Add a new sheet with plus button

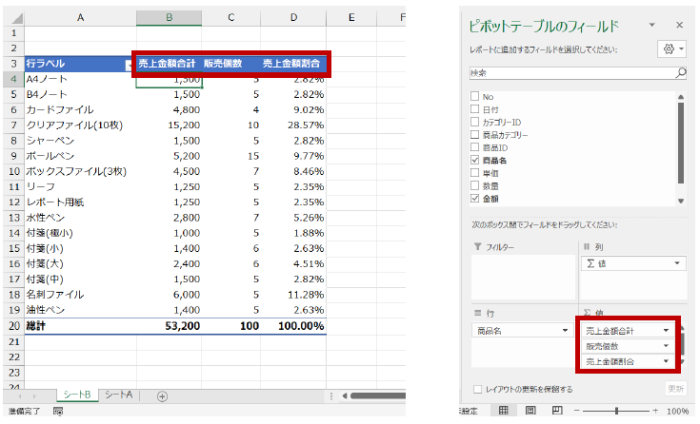click(163, 396)
